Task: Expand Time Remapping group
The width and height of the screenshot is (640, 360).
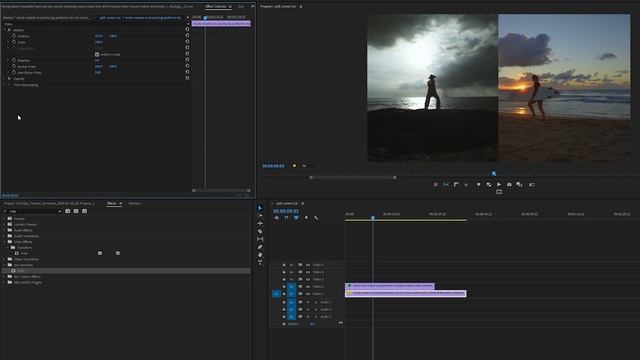Action: pos(4,85)
